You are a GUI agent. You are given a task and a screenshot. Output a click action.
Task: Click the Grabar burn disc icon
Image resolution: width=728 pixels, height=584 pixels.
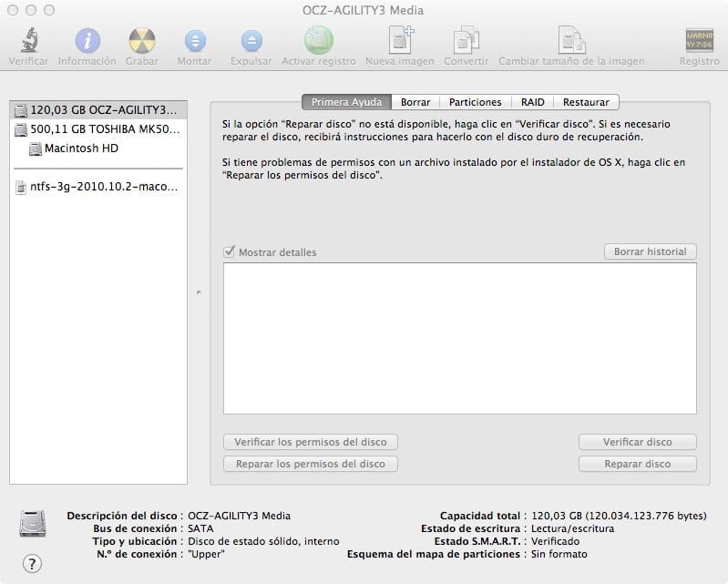tap(141, 41)
